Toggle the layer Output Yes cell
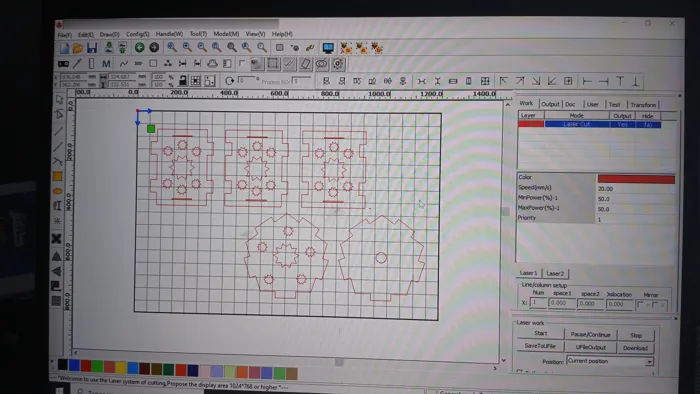 coord(622,124)
